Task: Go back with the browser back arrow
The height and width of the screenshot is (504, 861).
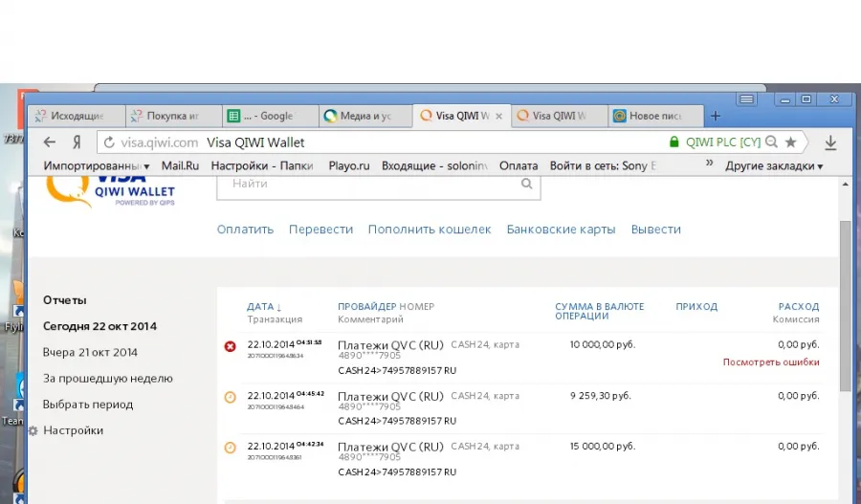Action: pos(50,142)
